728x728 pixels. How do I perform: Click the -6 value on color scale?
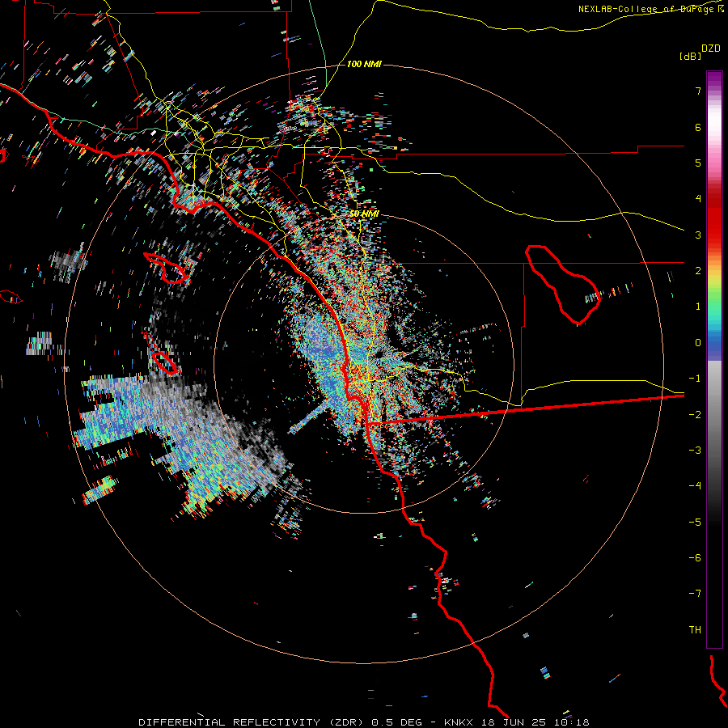[x=695, y=558]
